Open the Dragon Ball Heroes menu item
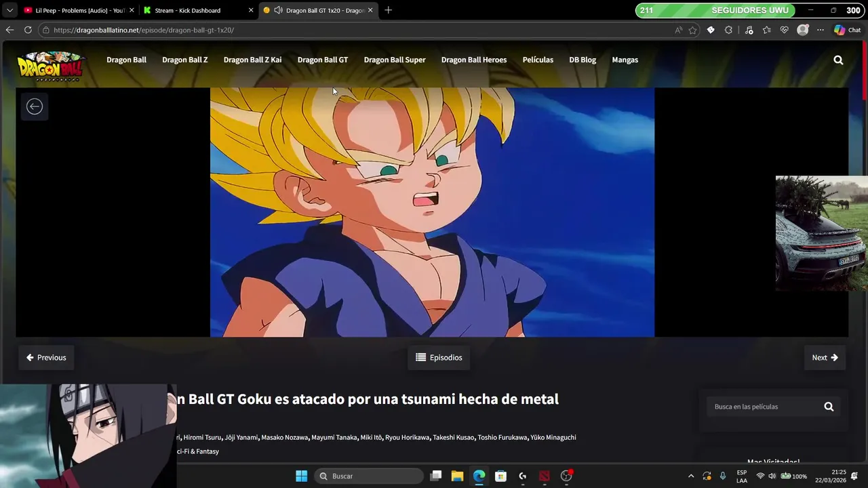Screen dimensions: 868x488 pos(474,60)
